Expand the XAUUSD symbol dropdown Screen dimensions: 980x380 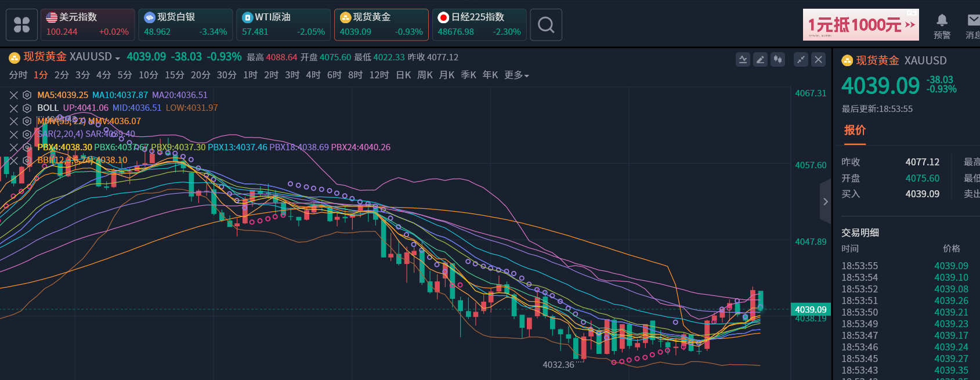117,58
